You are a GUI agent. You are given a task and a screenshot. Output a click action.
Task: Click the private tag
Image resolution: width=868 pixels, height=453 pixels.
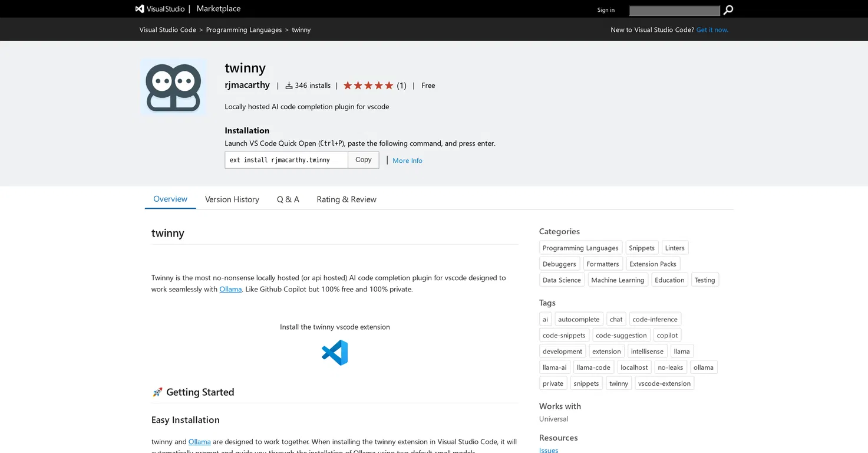tap(553, 383)
